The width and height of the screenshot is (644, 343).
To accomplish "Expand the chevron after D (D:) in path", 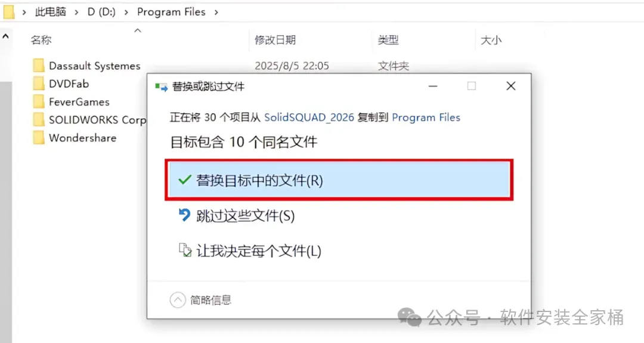I will click(x=126, y=13).
